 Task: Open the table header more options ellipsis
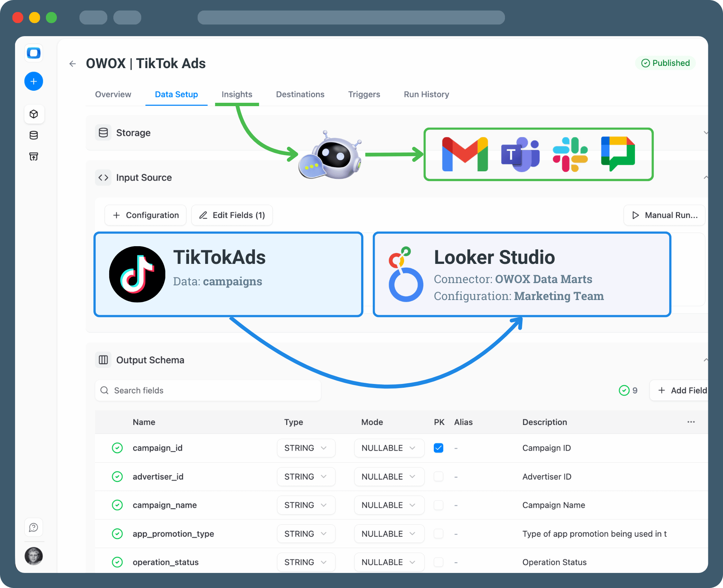tap(691, 422)
